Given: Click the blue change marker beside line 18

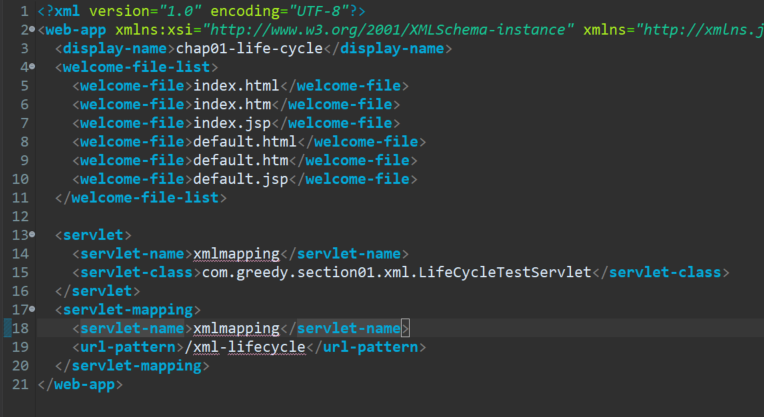Looking at the screenshot, I should pos(7,328).
